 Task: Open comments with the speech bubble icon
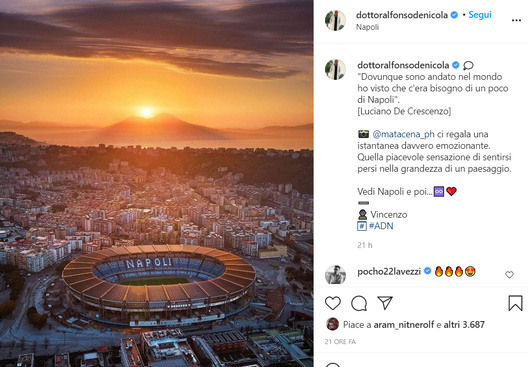point(359,303)
